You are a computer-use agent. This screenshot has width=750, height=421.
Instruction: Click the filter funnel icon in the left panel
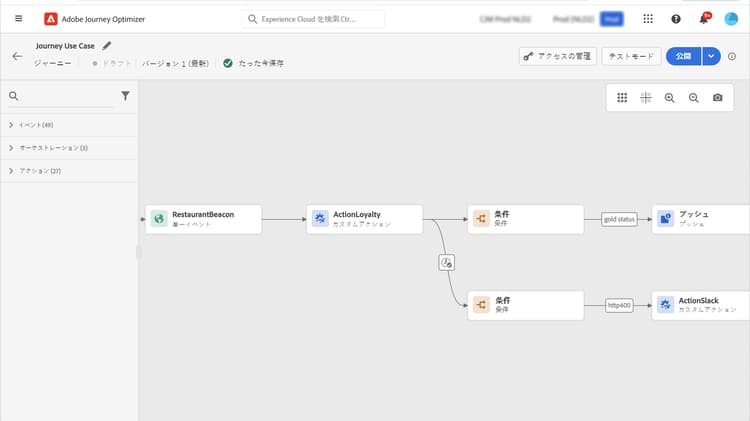[x=125, y=96]
